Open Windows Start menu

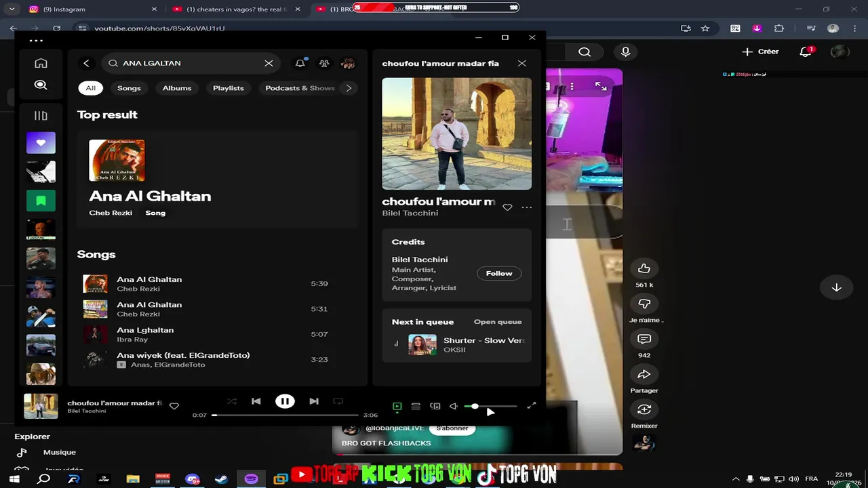coord(14,479)
